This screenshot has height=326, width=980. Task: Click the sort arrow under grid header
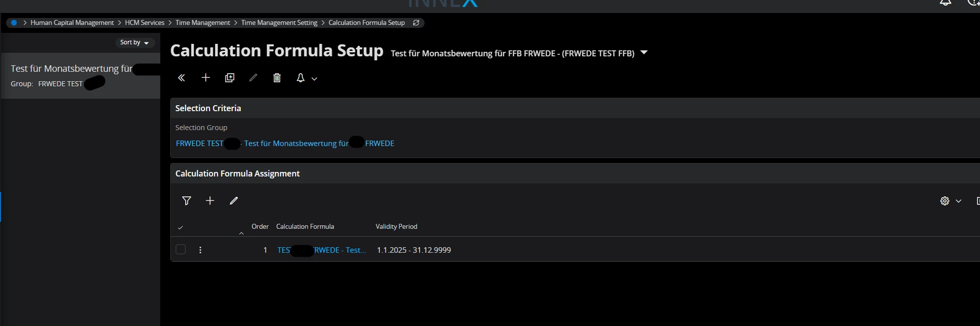pyautogui.click(x=241, y=233)
